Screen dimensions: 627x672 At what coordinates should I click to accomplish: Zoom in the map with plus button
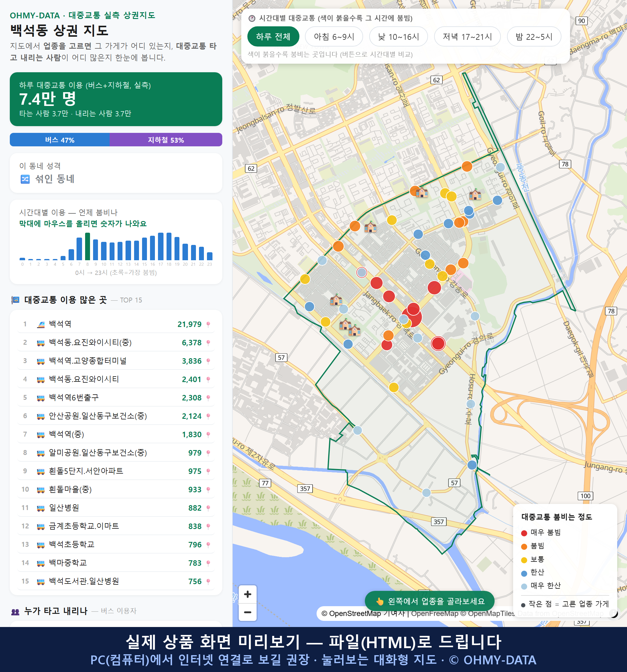(x=247, y=594)
